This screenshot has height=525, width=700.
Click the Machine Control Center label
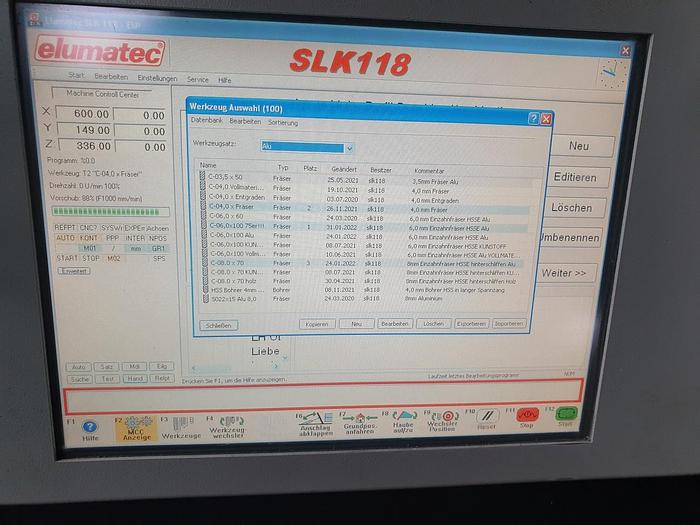tap(103, 94)
